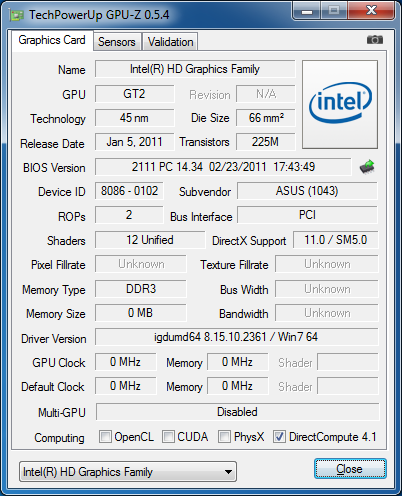Click the Revision field showing N/A
This screenshot has width=402, height=496.
[266, 94]
